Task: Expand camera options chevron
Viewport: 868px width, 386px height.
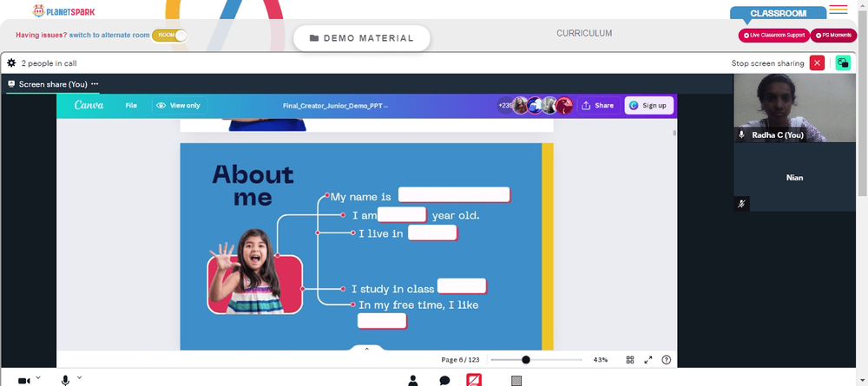Action: click(x=37, y=377)
